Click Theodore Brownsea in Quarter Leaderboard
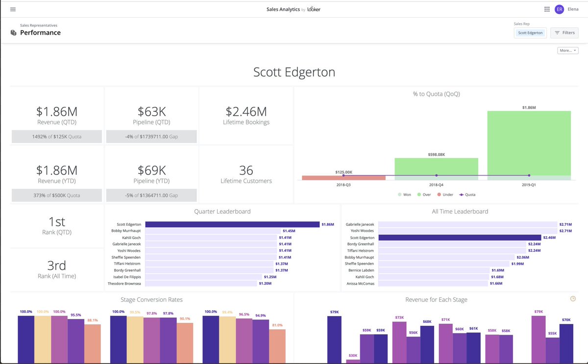The width and height of the screenshot is (588, 364). click(124, 283)
